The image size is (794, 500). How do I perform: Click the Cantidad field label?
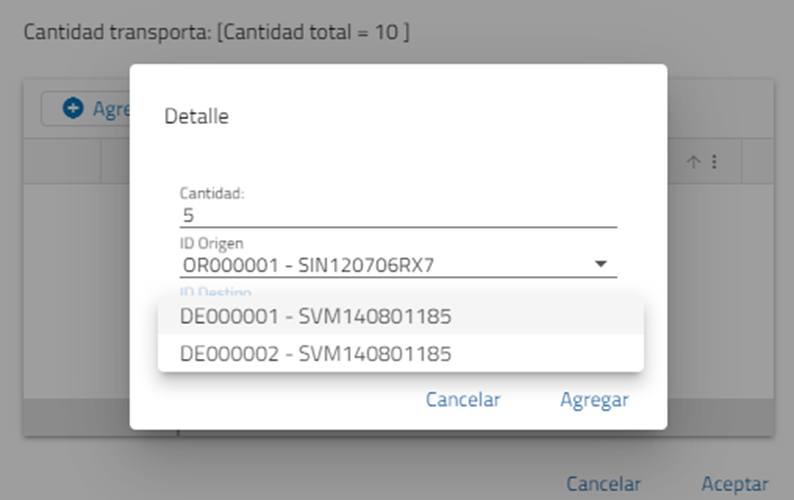(x=212, y=193)
